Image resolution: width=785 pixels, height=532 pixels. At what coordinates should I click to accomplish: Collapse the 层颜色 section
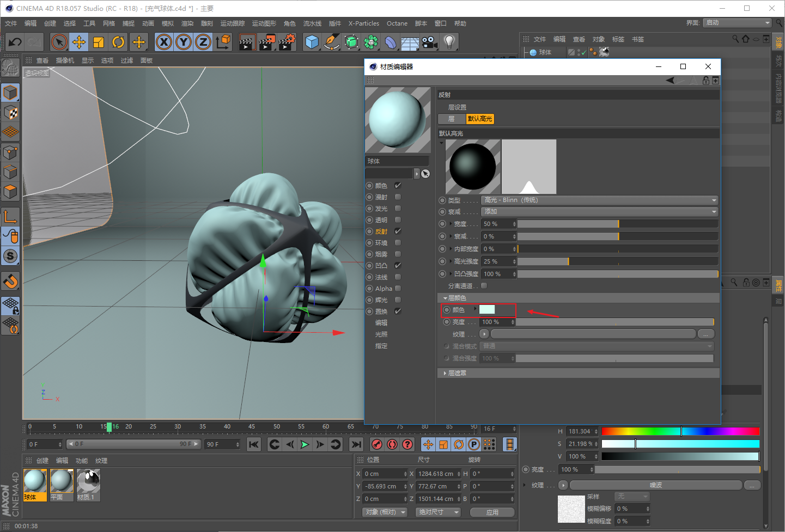pos(445,298)
